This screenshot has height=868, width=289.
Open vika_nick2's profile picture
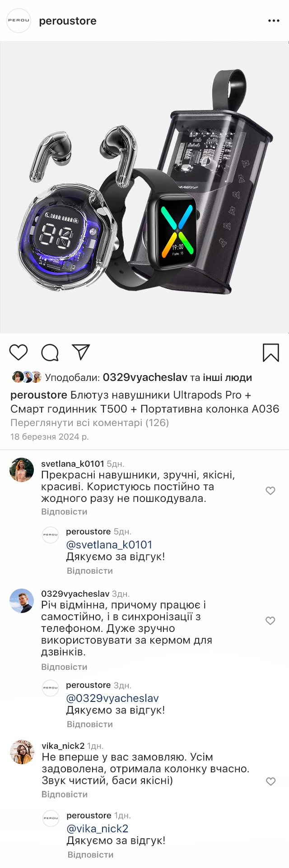tap(22, 752)
